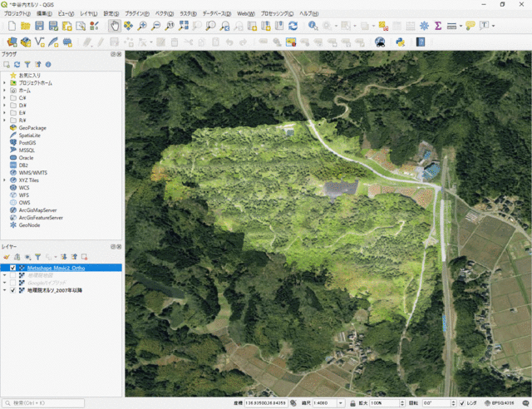Click the magnification value stepper
Viewport: 532px width, 409px height.
point(402,403)
